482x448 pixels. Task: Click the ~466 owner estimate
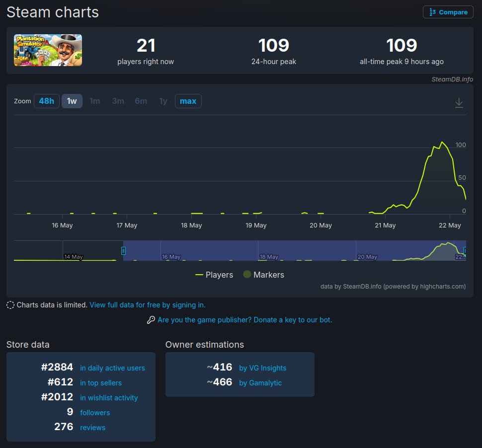coord(220,382)
